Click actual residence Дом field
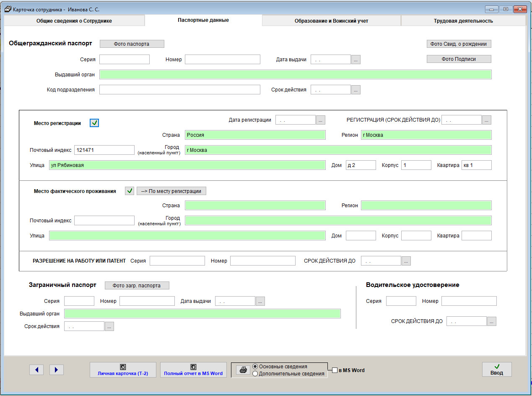 [x=361, y=235]
